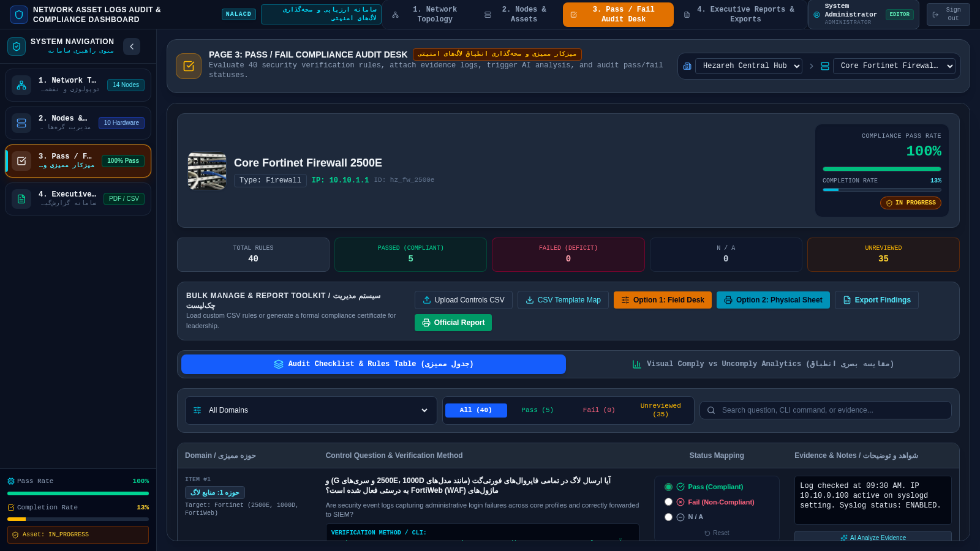Click the search question or CLI command field
The width and height of the screenshot is (980, 551).
826,410
